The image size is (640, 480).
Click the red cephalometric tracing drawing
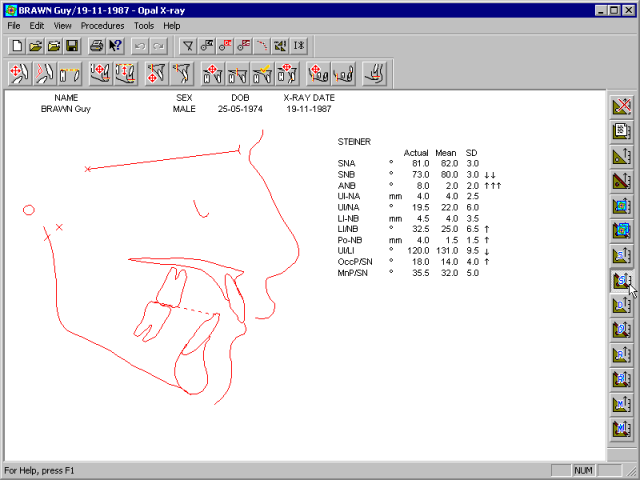pyautogui.click(x=163, y=267)
